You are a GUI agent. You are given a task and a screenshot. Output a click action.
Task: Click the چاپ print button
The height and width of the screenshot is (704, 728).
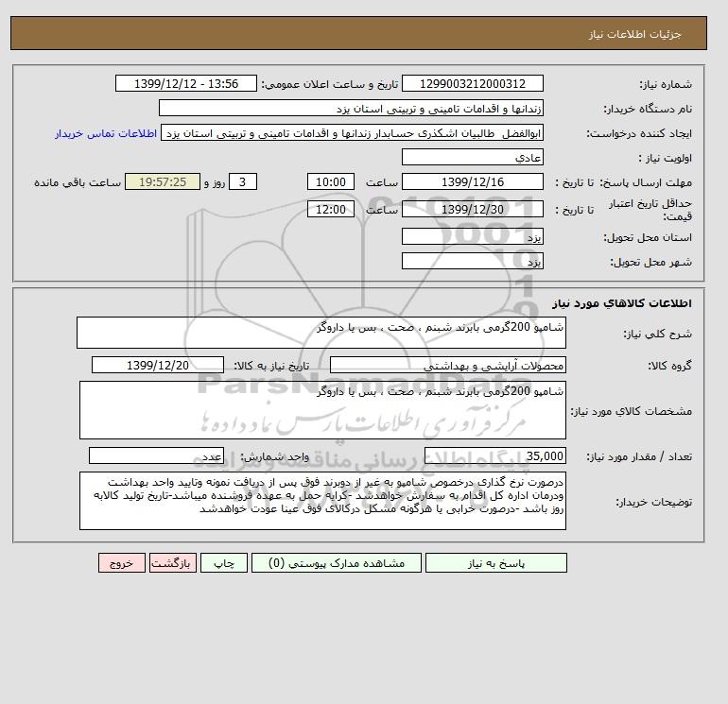pyautogui.click(x=224, y=563)
